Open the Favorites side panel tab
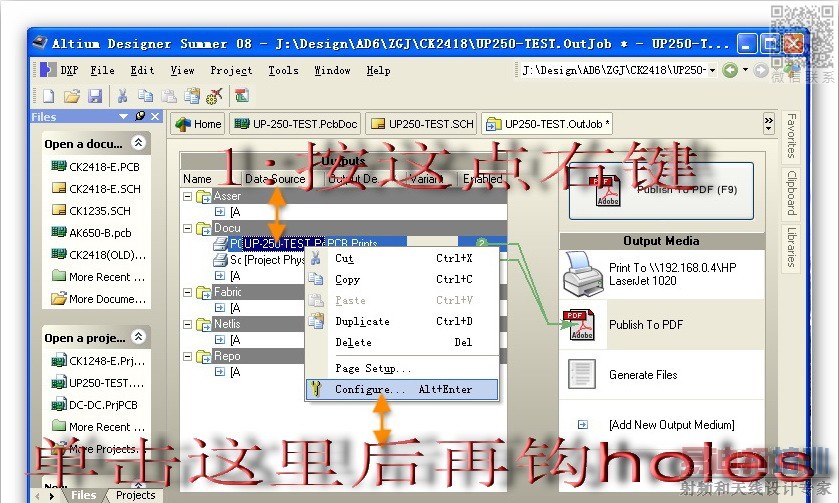The image size is (839, 503). pyautogui.click(x=791, y=136)
